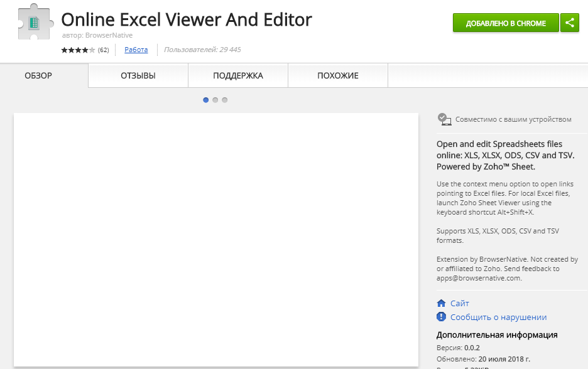
Task: Click the update date 20 июля 2018 г.
Action: [x=504, y=359]
